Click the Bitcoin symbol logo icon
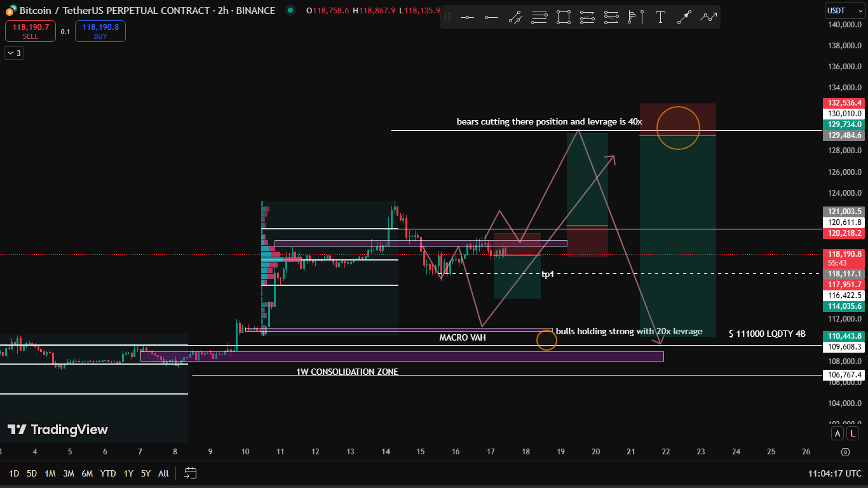The width and height of the screenshot is (868, 488). [10, 11]
